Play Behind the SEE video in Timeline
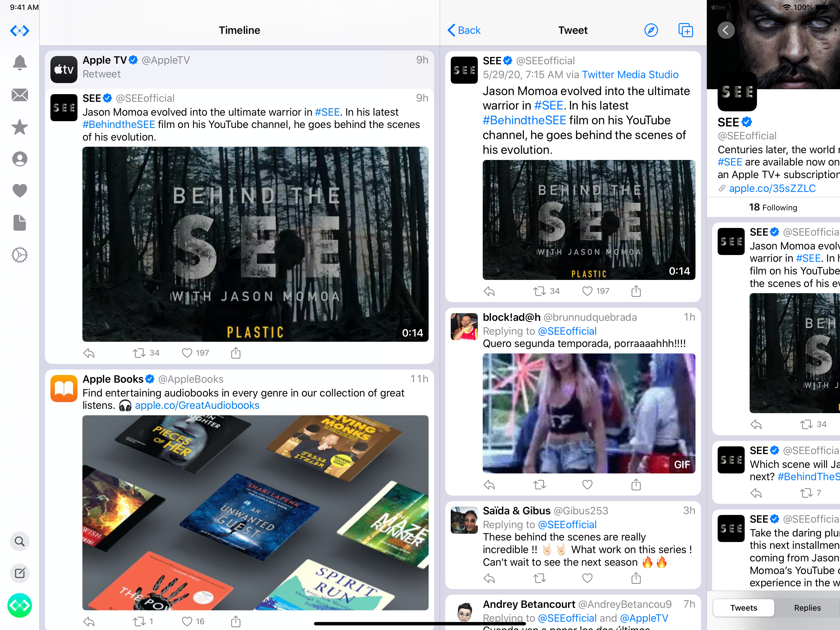Image resolution: width=840 pixels, height=630 pixels. (255, 244)
